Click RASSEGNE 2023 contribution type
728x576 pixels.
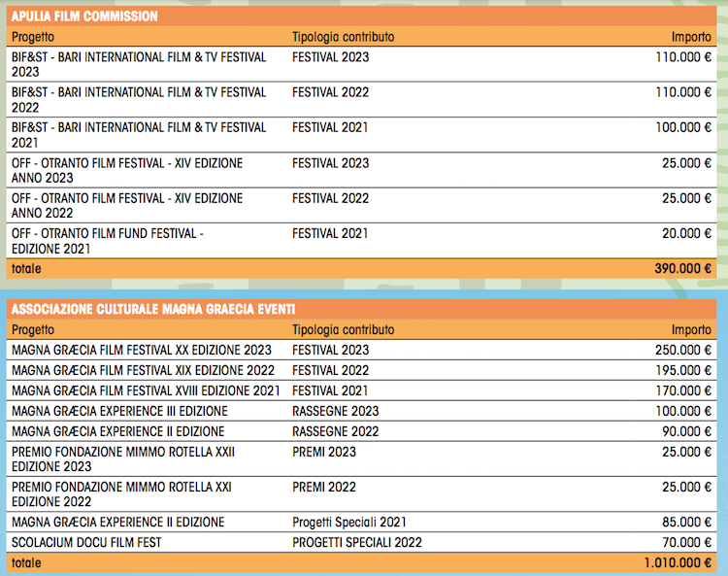click(x=335, y=411)
